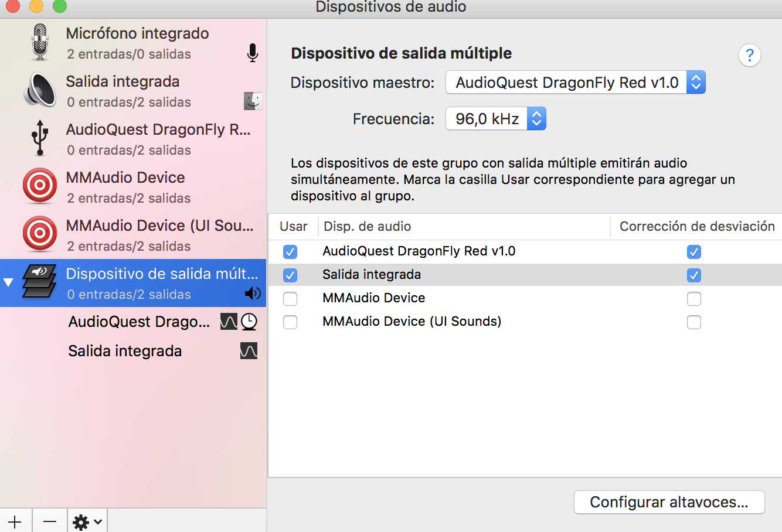Image resolution: width=782 pixels, height=532 pixels.
Task: Enable drift correction for MMAudio Device (UI Sounds)
Action: click(x=694, y=322)
